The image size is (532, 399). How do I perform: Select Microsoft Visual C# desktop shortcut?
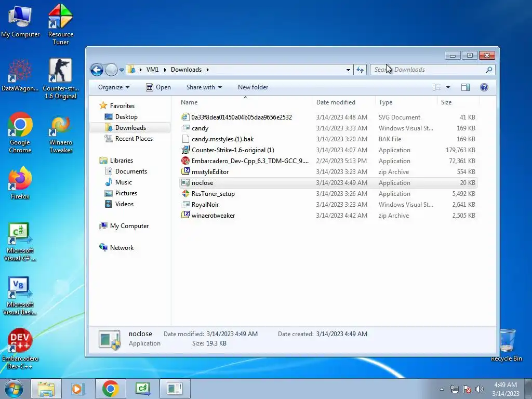[x=20, y=242]
